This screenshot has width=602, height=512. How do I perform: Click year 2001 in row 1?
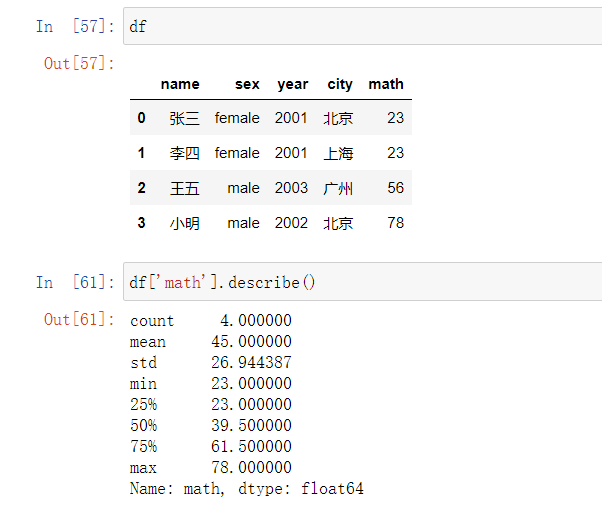(291, 153)
